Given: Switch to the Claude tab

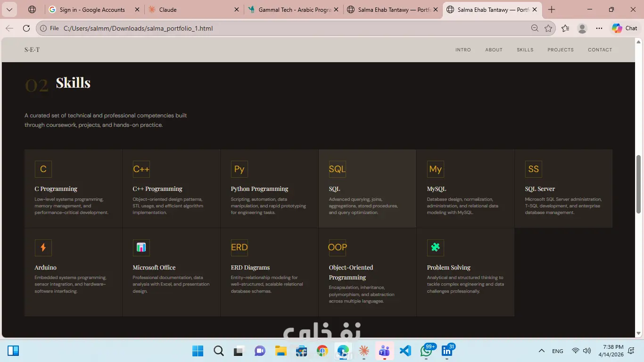Looking at the screenshot, I should coord(194,9).
